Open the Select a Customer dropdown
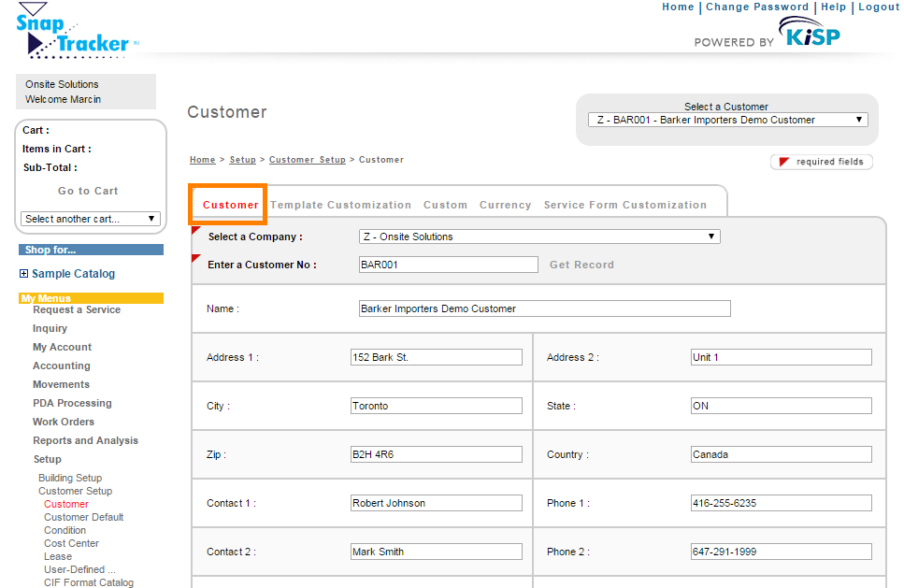The height and width of the screenshot is (588, 904). pos(727,120)
